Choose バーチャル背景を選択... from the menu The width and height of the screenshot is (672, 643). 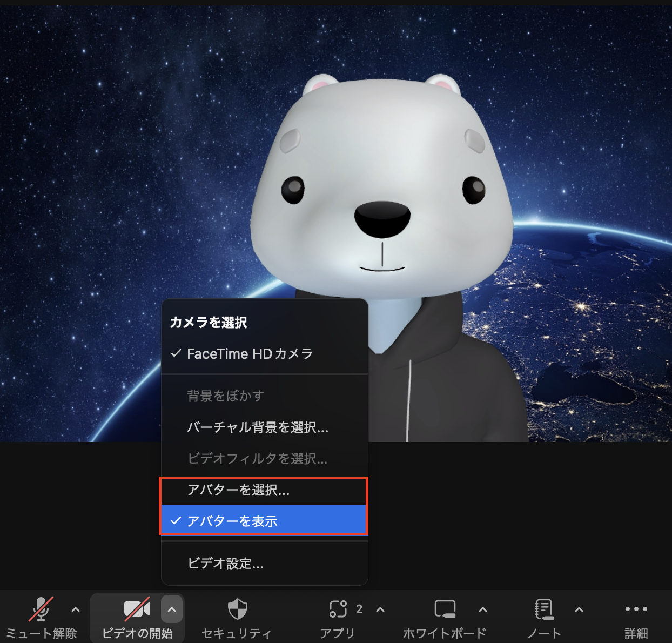[x=265, y=427]
